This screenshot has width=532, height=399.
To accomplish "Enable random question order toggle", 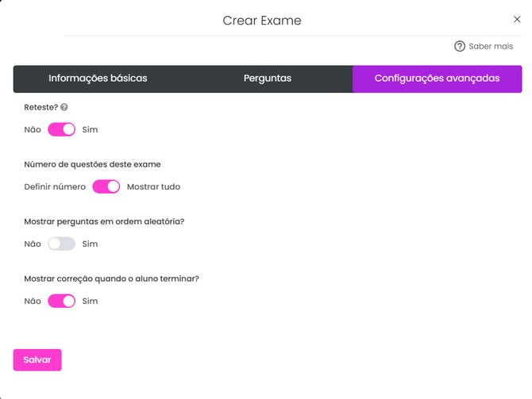I will tap(61, 244).
